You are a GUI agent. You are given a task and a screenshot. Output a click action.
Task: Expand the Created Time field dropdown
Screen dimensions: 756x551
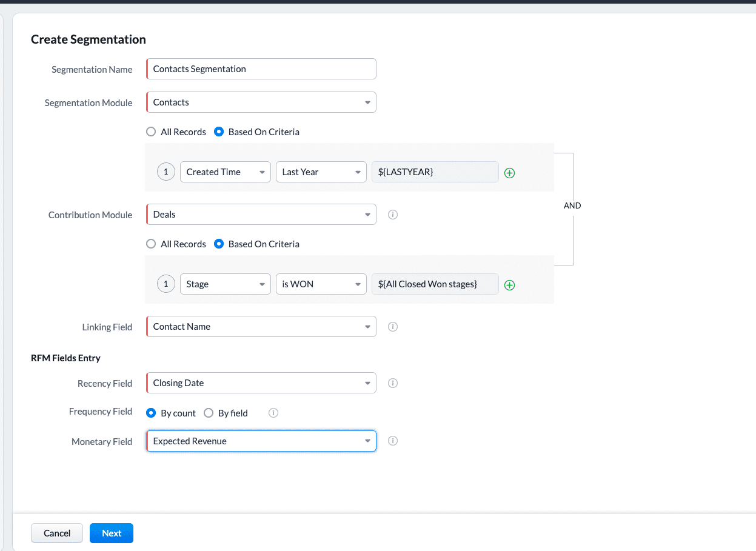click(225, 172)
